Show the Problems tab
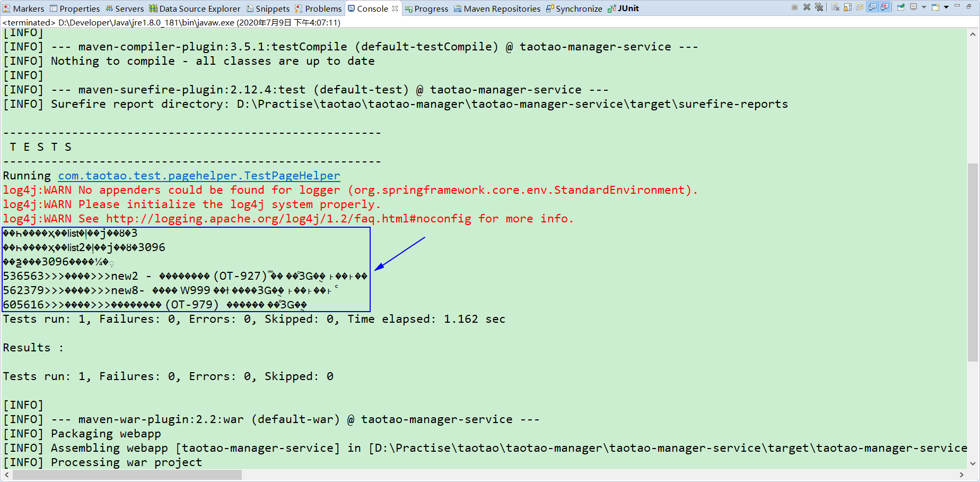The width and height of the screenshot is (980, 482). coord(318,8)
